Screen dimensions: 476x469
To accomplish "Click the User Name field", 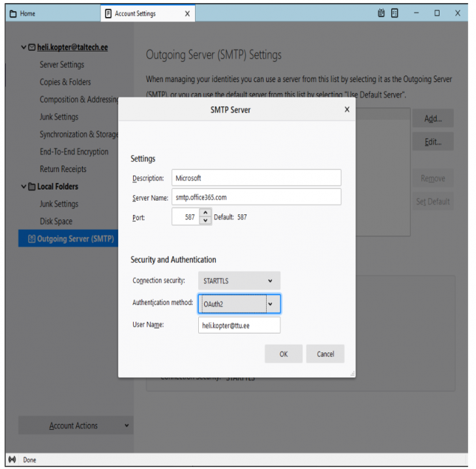I will (239, 325).
